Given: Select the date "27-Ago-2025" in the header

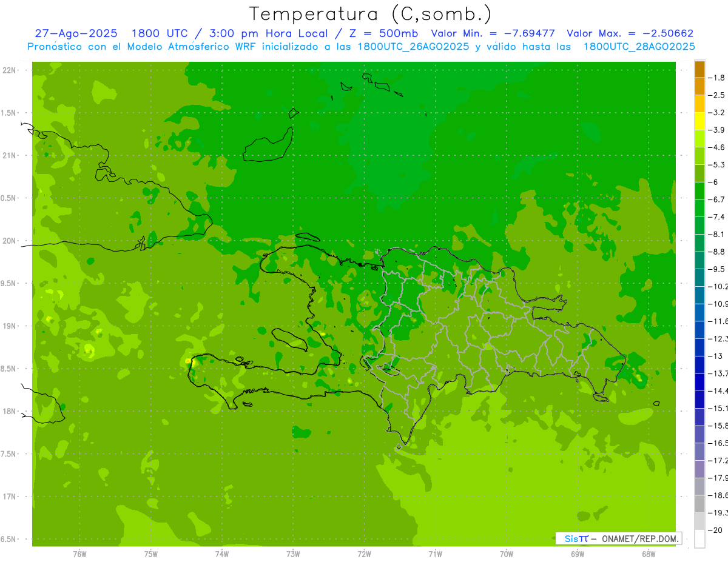Looking at the screenshot, I should [x=75, y=33].
